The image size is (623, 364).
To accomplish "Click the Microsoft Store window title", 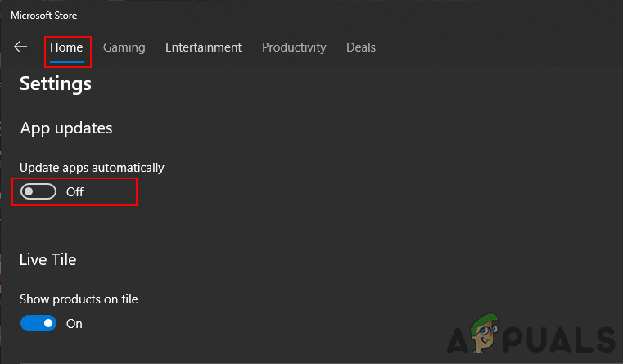I will coord(44,15).
